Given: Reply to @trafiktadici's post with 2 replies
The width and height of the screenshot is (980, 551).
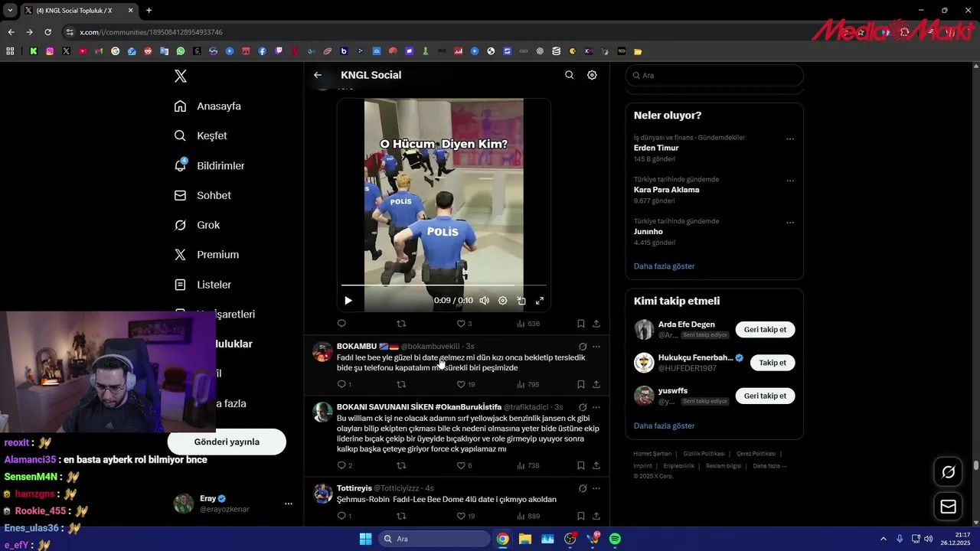Looking at the screenshot, I should [x=344, y=465].
